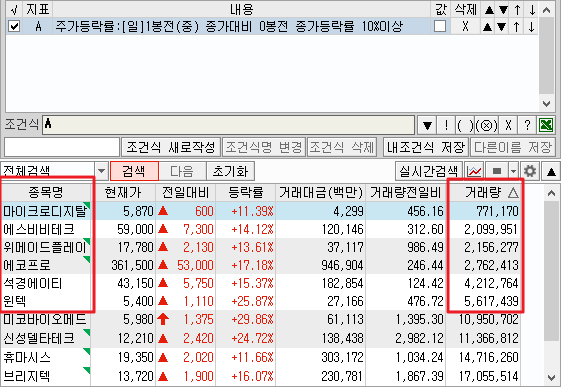Select the 위메이드플레이 stock row
Viewport: 561px width, 387px height.
click(x=260, y=247)
